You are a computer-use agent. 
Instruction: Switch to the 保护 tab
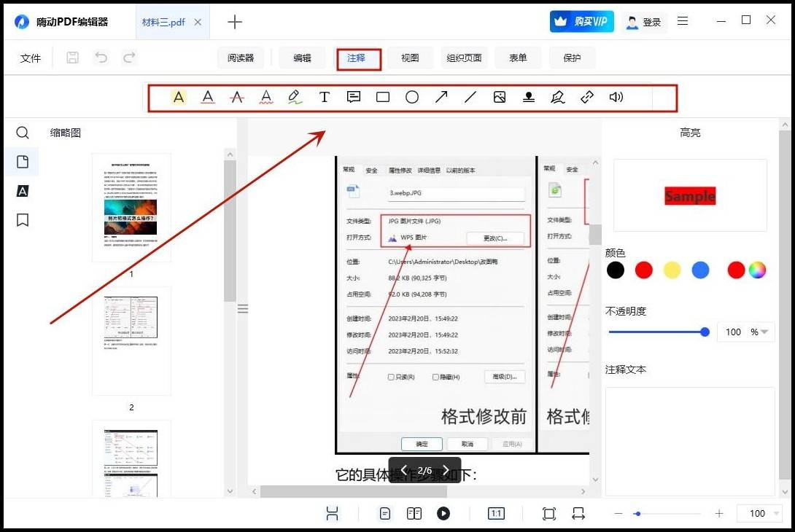pyautogui.click(x=572, y=58)
